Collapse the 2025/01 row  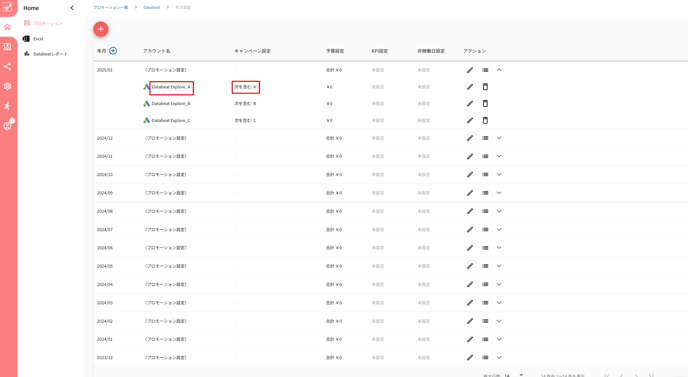click(499, 70)
